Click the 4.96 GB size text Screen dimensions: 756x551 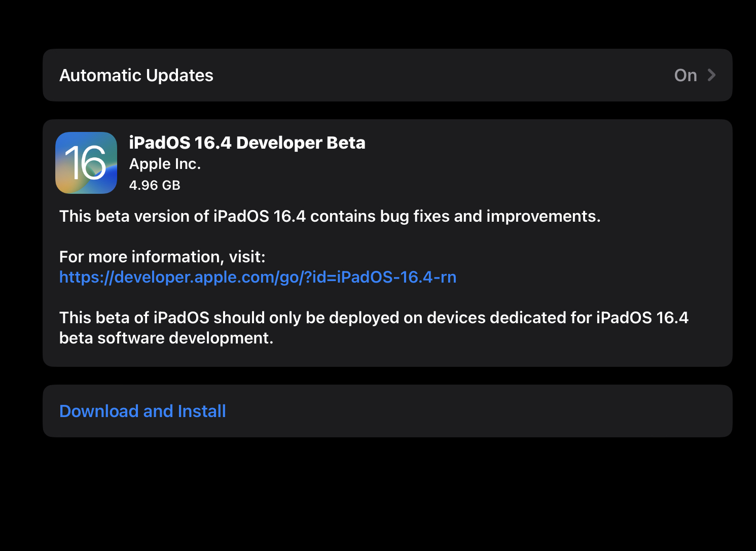pyautogui.click(x=155, y=185)
